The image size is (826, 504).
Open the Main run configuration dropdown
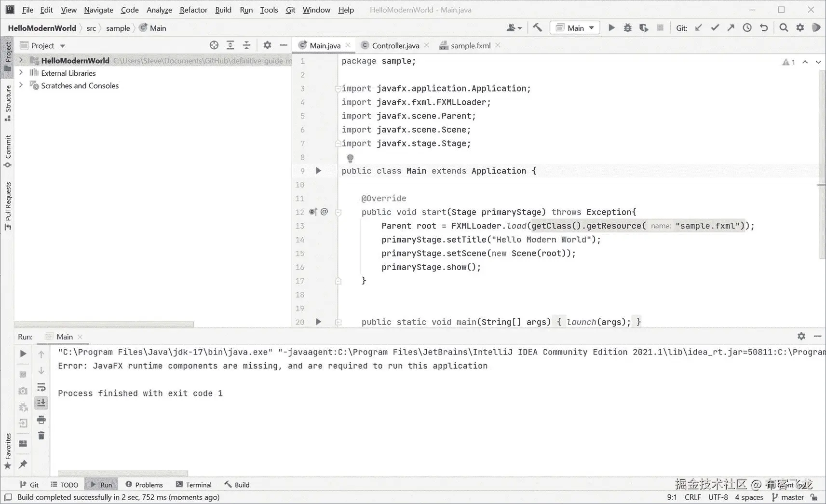(574, 27)
